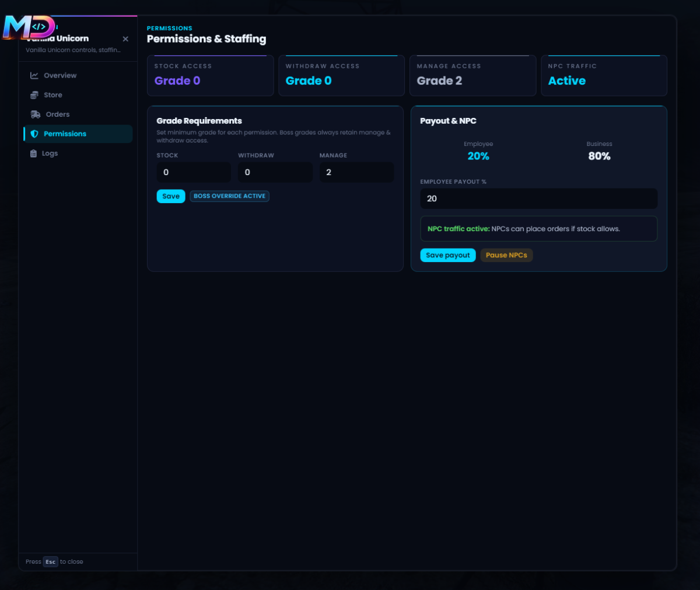
Task: Click the Overview chart icon in sidebar
Action: tap(34, 75)
